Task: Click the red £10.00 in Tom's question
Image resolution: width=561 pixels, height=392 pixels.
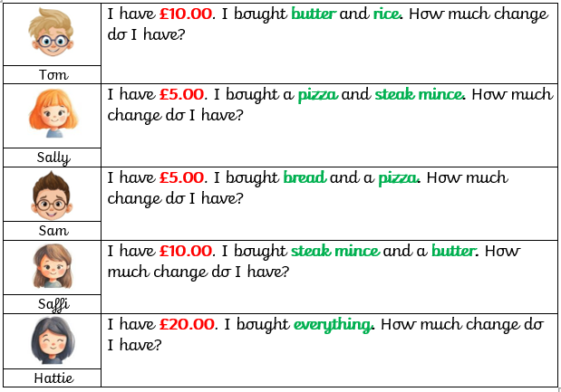Action: tap(185, 15)
